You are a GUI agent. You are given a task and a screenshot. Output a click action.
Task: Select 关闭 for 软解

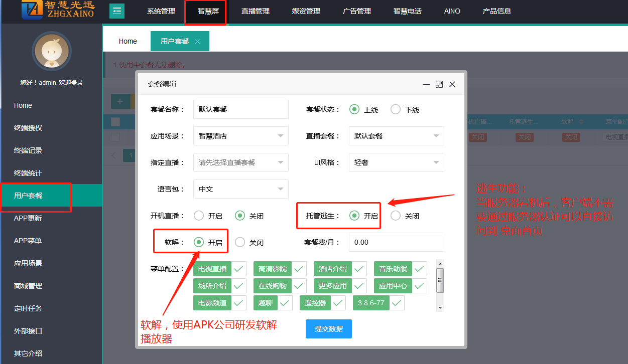(x=240, y=243)
